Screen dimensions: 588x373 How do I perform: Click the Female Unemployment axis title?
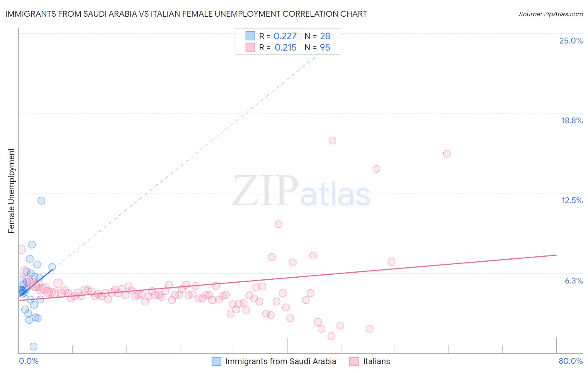coord(11,191)
